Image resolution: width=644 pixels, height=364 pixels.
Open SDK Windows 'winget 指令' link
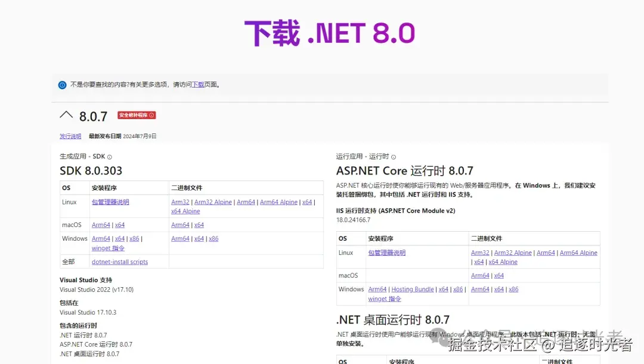tap(108, 248)
